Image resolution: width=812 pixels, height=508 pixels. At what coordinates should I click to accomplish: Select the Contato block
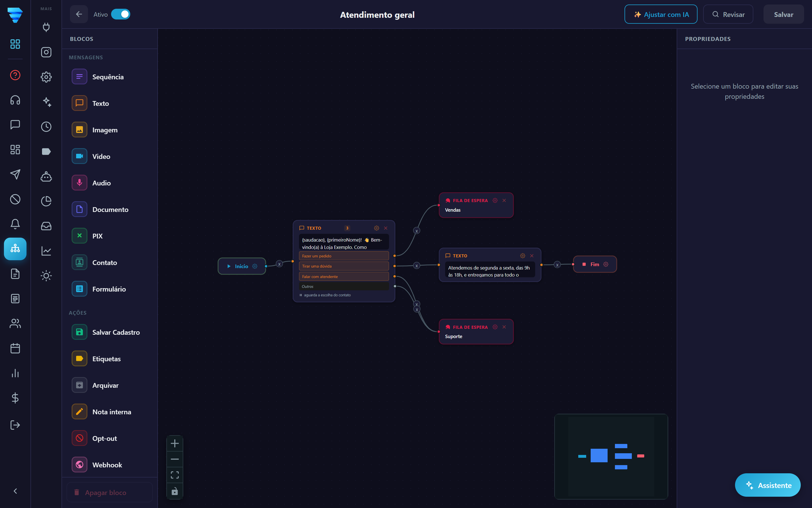pyautogui.click(x=110, y=262)
